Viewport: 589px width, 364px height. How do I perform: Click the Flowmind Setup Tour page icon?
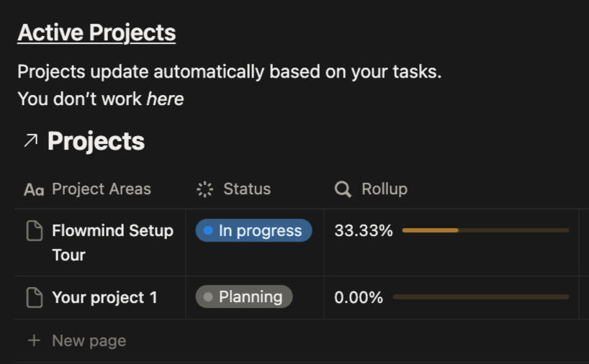point(34,231)
